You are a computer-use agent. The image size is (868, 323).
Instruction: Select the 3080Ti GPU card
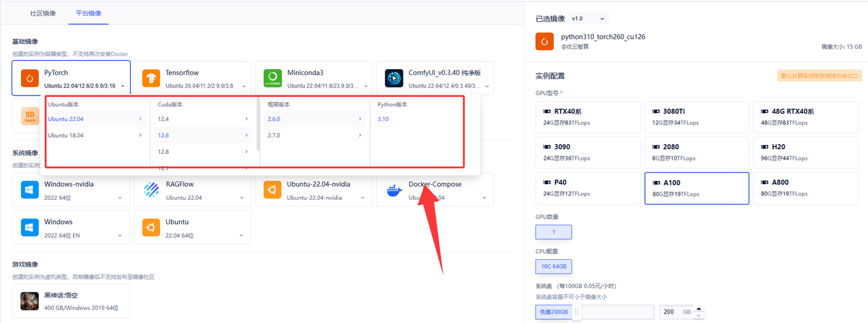click(x=696, y=116)
